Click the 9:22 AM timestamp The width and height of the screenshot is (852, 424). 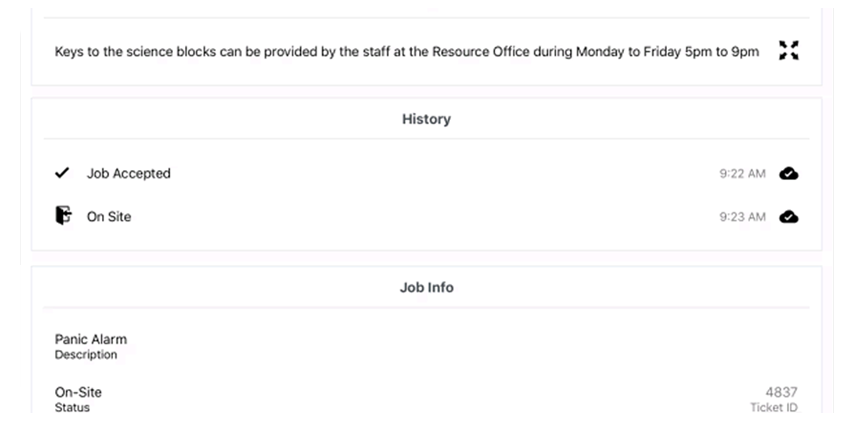pos(742,174)
